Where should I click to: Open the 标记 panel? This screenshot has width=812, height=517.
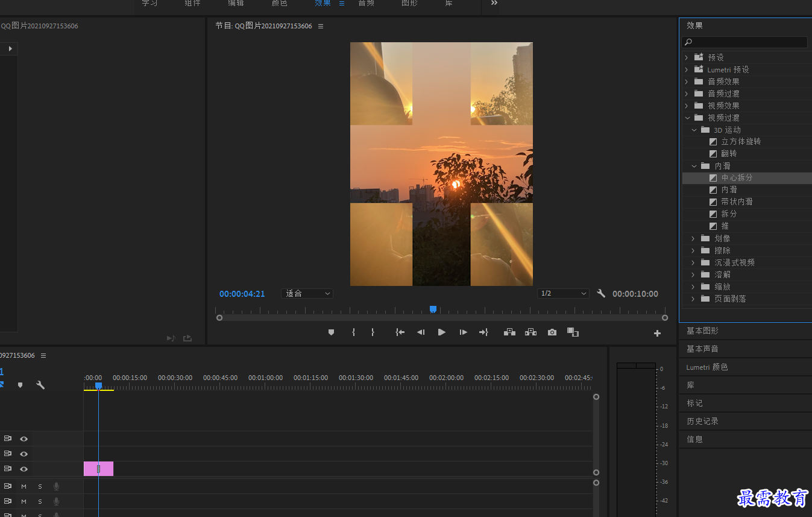coord(694,403)
